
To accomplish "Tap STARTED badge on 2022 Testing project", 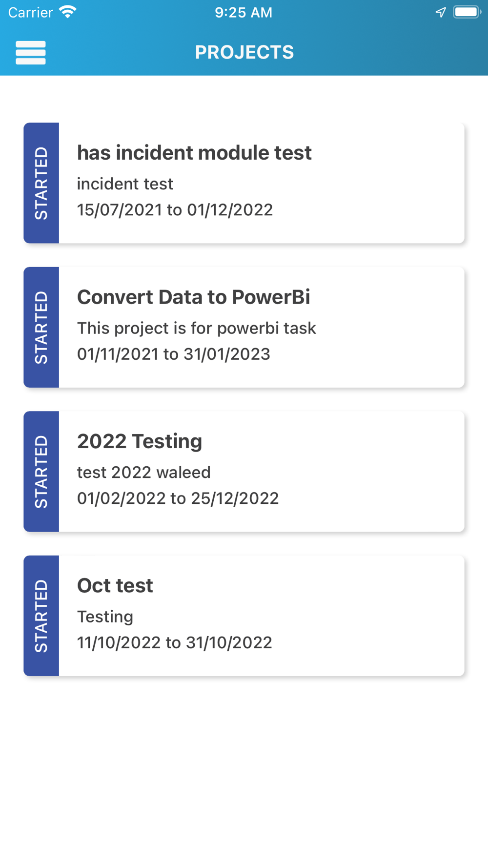I will pyautogui.click(x=41, y=472).
